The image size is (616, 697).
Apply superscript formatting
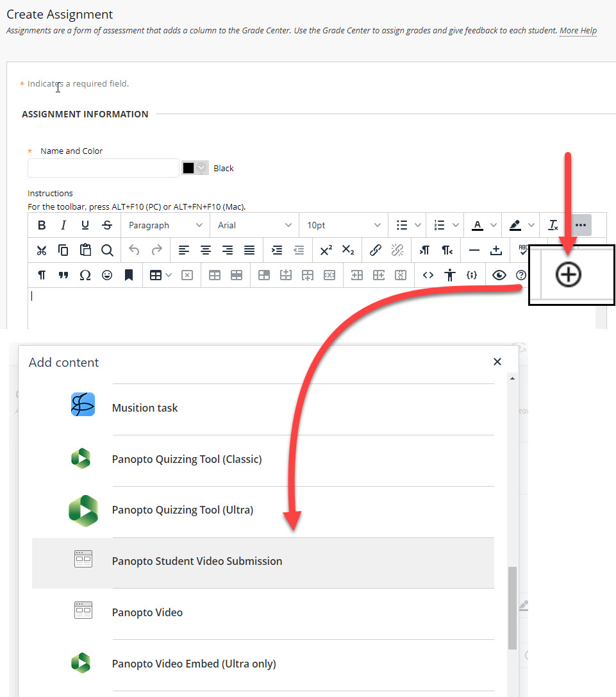coord(326,250)
